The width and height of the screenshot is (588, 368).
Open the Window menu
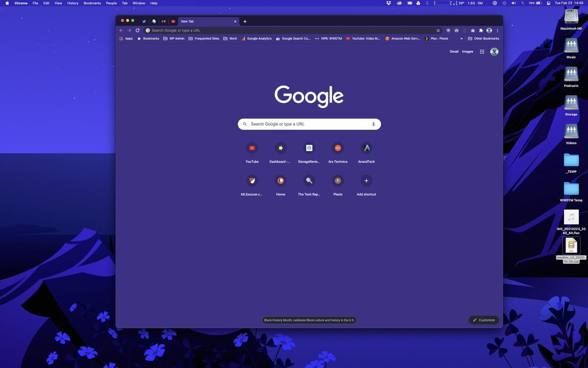[139, 3]
